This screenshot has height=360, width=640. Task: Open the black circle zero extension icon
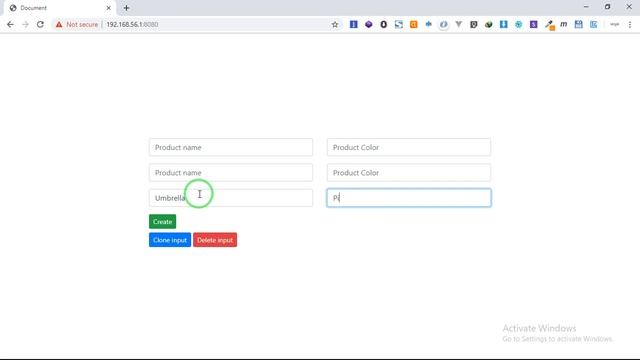tap(383, 24)
